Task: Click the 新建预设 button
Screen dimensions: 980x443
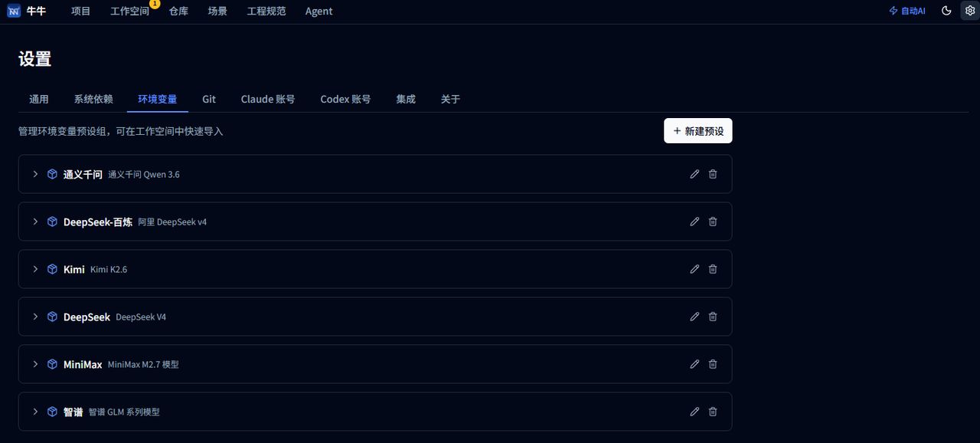Action: 698,131
